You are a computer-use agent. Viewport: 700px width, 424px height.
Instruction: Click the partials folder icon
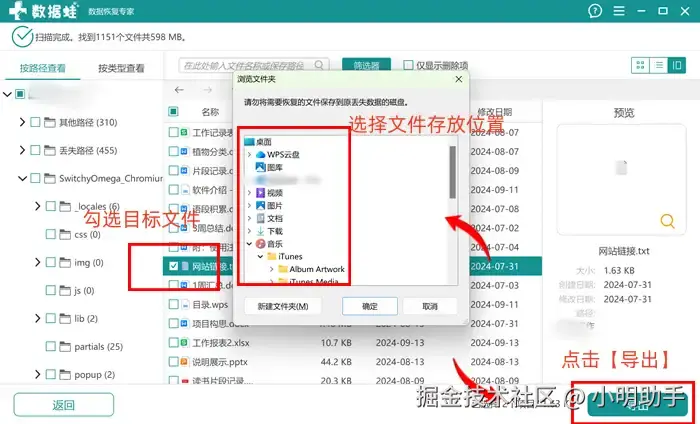65,346
